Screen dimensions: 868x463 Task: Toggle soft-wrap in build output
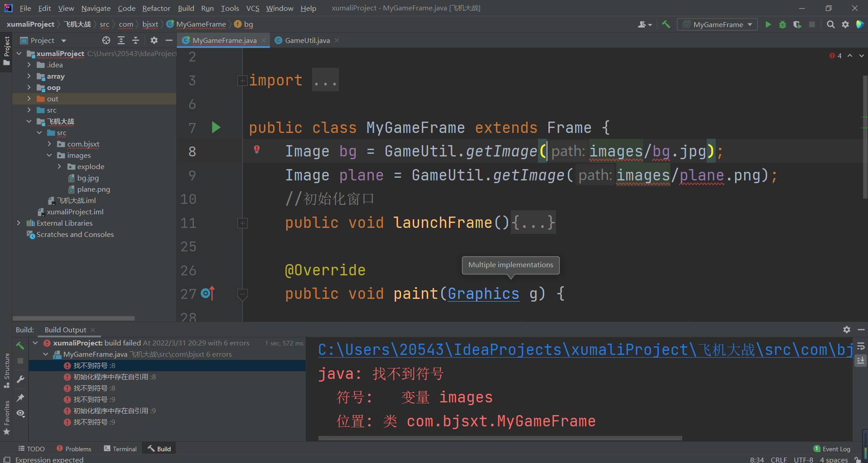(x=861, y=346)
